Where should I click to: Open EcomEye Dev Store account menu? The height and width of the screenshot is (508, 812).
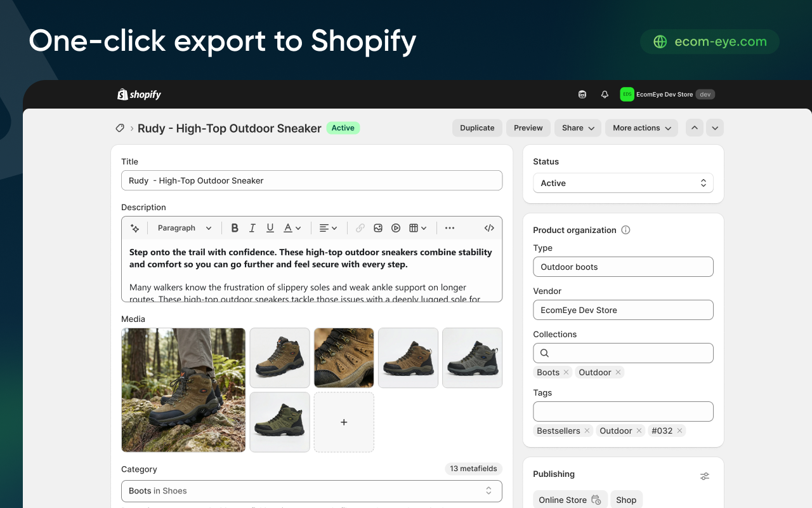667,95
